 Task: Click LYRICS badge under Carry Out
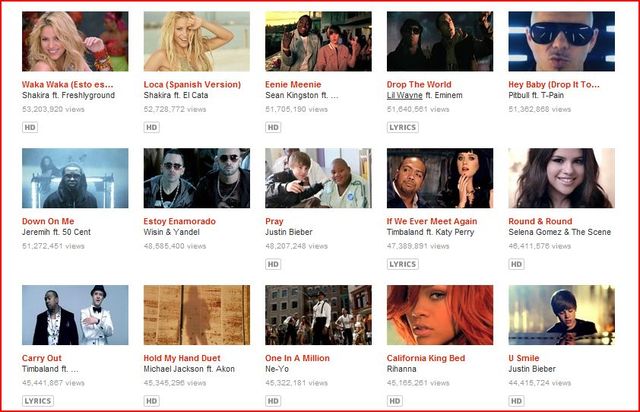pyautogui.click(x=38, y=401)
